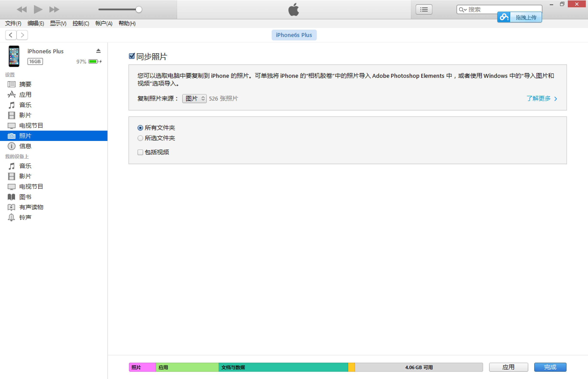This screenshot has height=379, width=588.
Task: Open 电视节目 under 设置 section
Action: pyautogui.click(x=54, y=125)
